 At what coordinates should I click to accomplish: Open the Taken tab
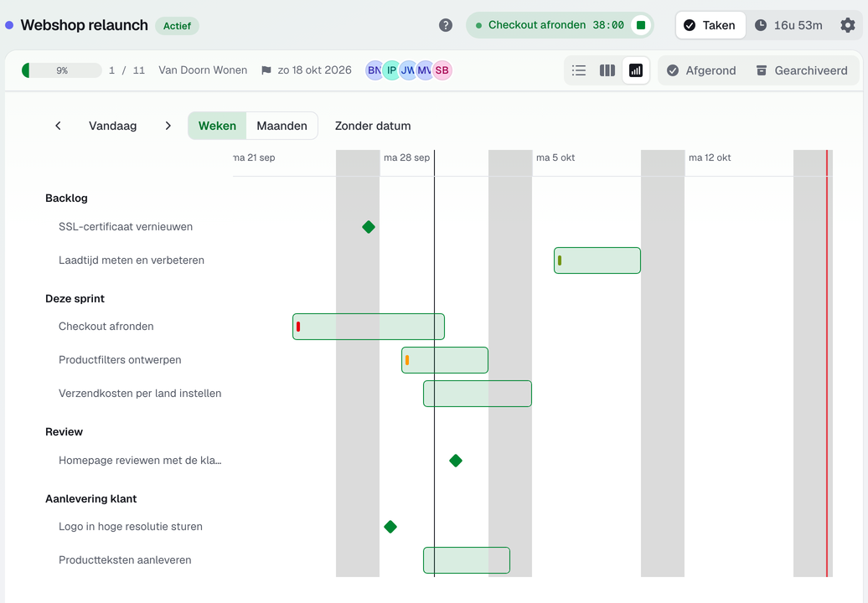[710, 25]
